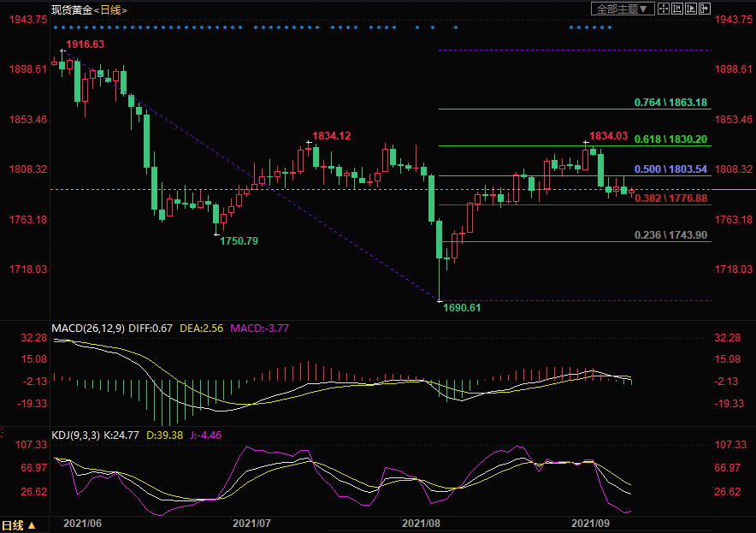Click the chart play-forward axis icon

click(690, 9)
